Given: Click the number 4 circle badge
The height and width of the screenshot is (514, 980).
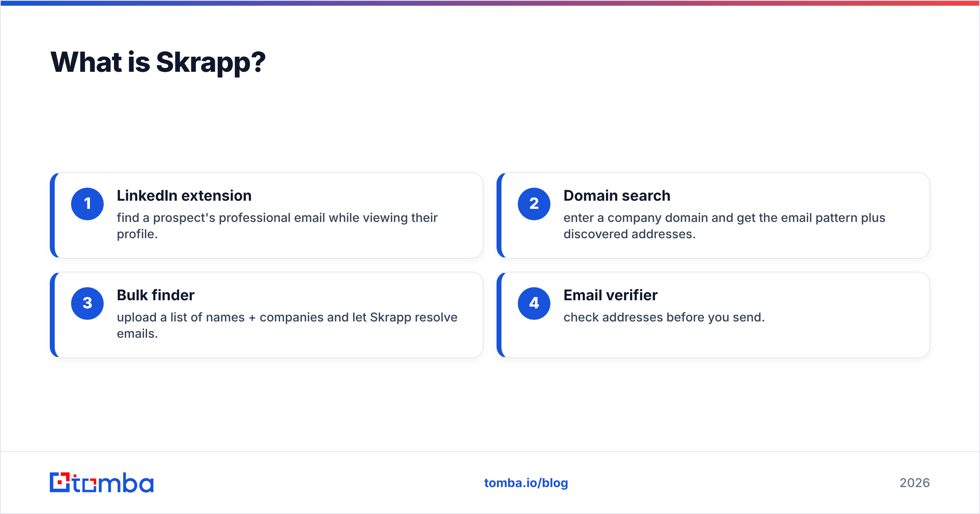Looking at the screenshot, I should click(x=534, y=304).
